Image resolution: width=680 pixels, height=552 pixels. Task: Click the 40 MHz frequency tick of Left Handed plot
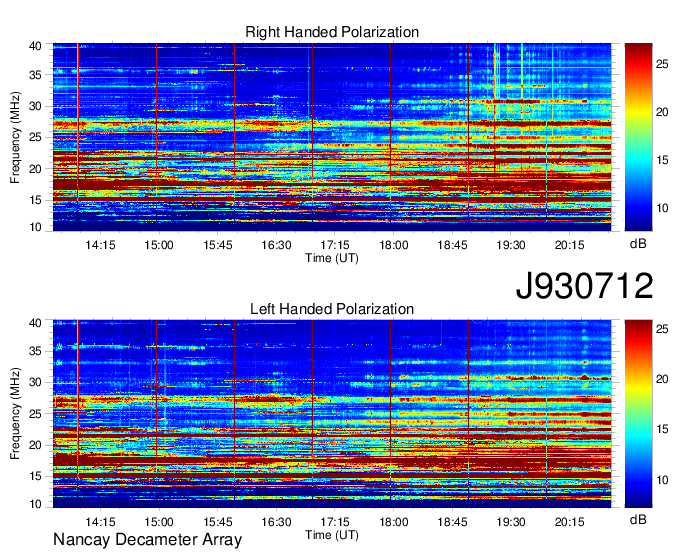click(x=35, y=323)
